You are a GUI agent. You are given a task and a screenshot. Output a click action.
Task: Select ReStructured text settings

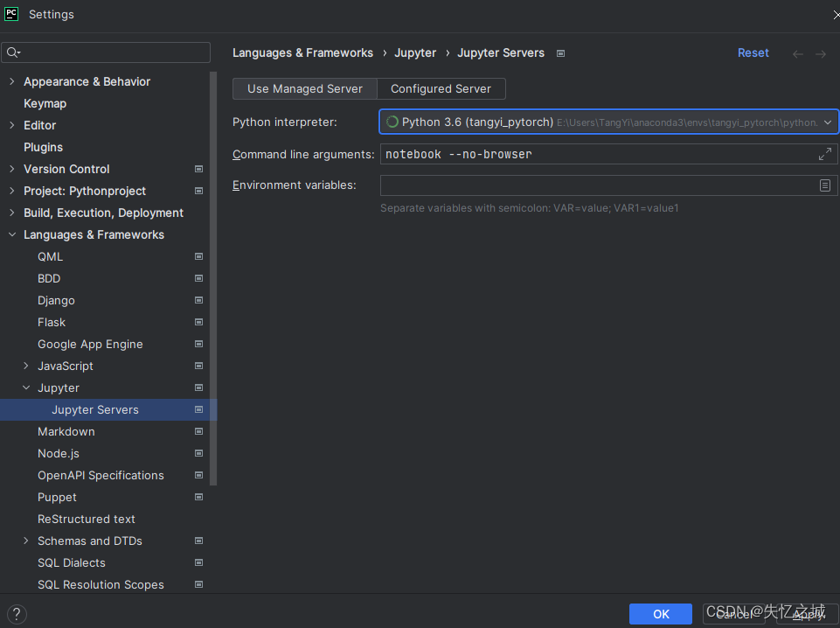(x=87, y=520)
